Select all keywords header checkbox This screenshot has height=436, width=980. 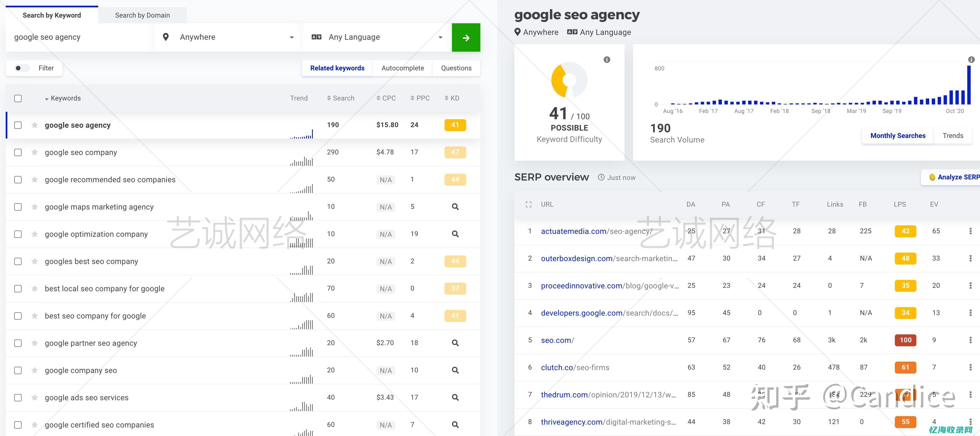tap(18, 98)
